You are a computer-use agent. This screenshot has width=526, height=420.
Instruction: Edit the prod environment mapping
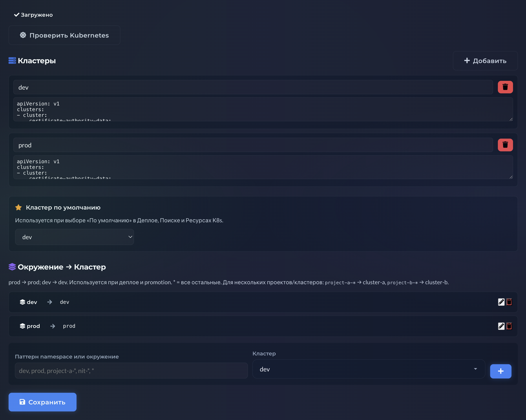tap(501, 326)
